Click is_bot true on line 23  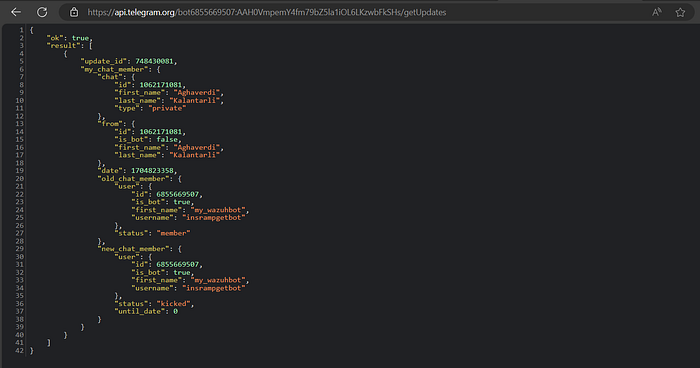point(182,202)
